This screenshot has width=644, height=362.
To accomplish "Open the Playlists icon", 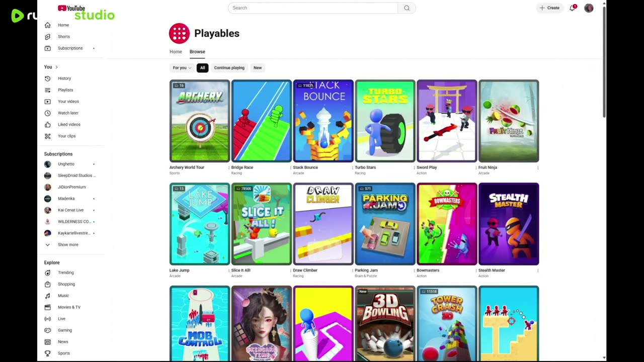I will click(47, 90).
